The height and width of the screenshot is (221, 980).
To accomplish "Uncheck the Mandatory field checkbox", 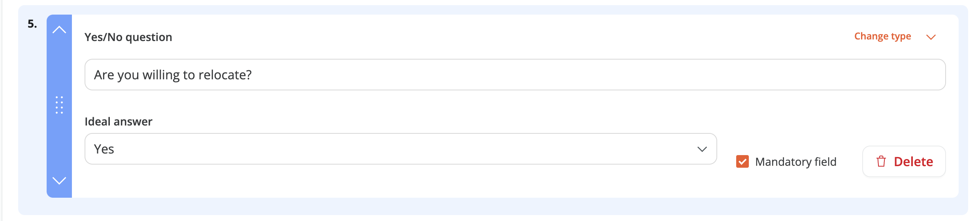I will pyautogui.click(x=743, y=161).
